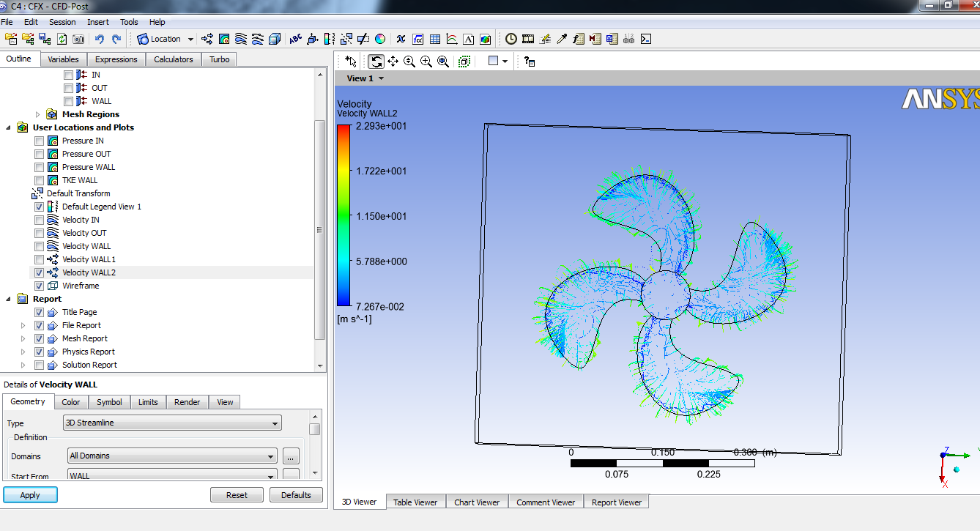Viewport: 980px width, 531px height.
Task: Toggle the Velocity WALL1 checkbox
Action: tap(40, 259)
